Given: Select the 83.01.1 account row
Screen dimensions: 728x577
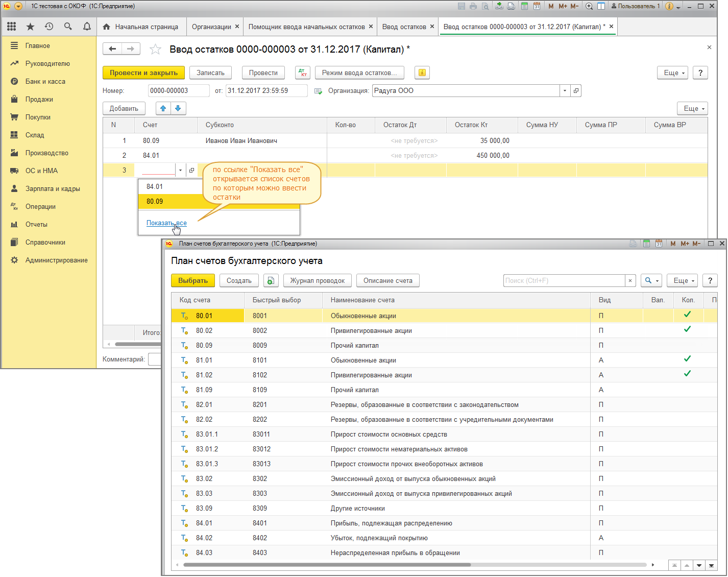Looking at the screenshot, I should (444, 434).
